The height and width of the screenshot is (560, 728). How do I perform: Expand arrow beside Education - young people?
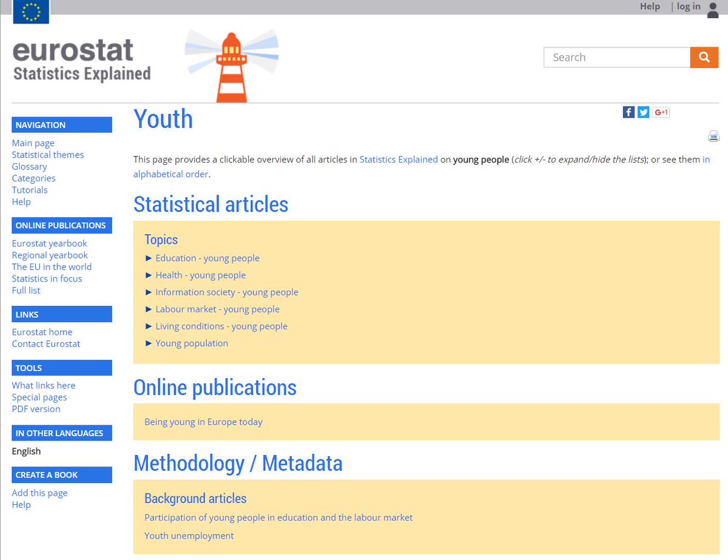[x=149, y=258]
